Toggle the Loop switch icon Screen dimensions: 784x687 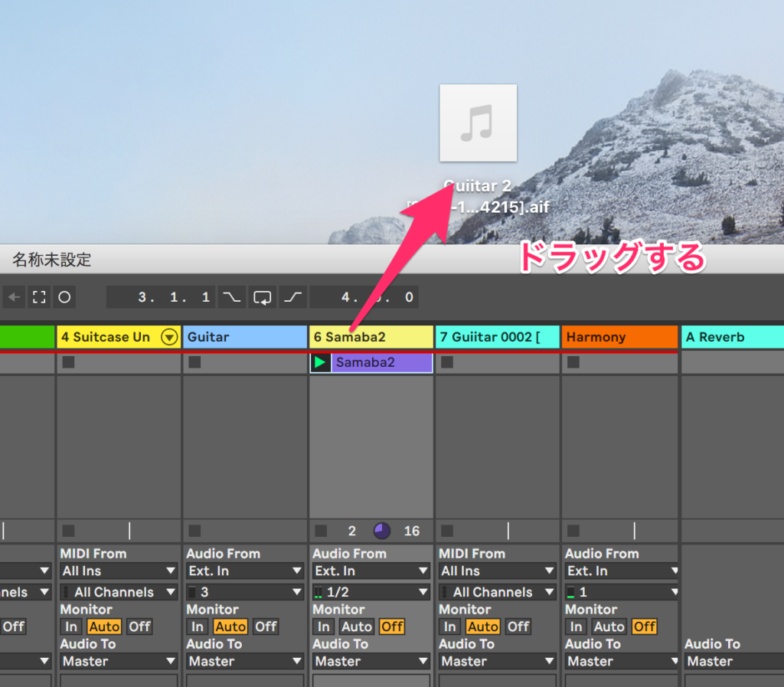pos(263,297)
